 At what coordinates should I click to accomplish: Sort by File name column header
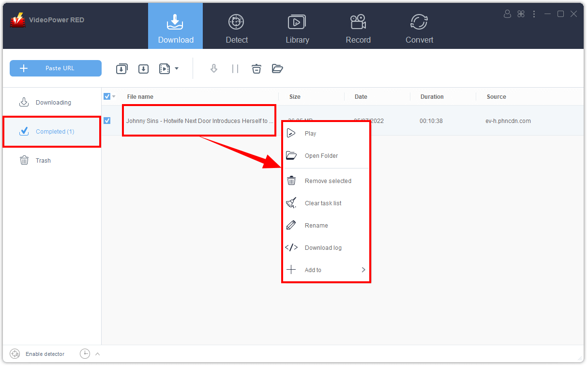pyautogui.click(x=140, y=97)
